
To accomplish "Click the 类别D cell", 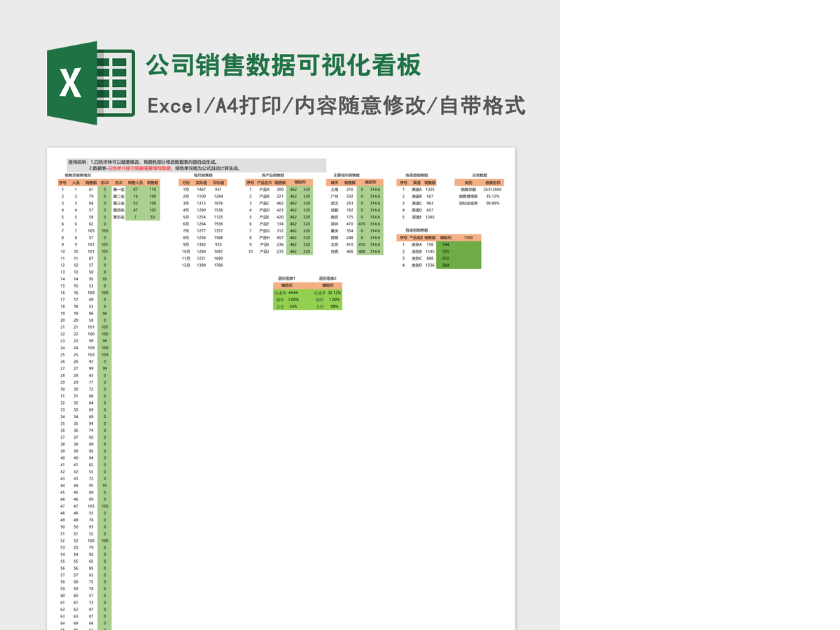I will tap(416, 265).
